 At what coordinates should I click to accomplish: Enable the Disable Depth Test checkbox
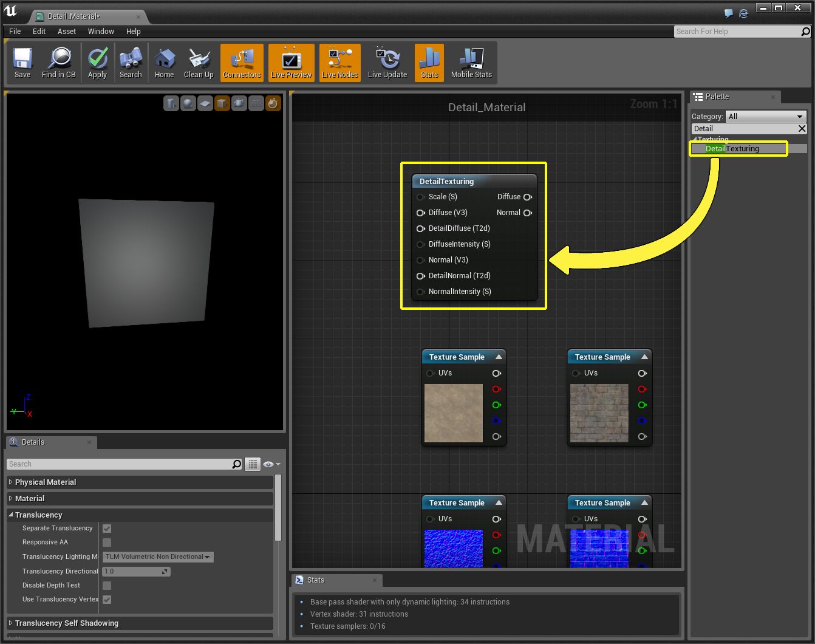click(x=107, y=586)
